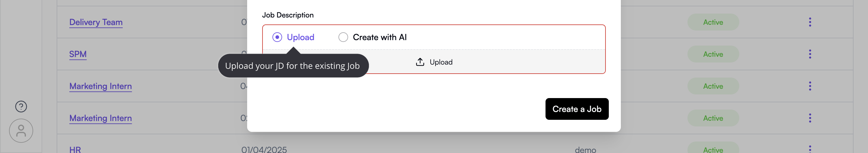This screenshot has height=153, width=868.
Task: Open the help question mark icon
Action: pyautogui.click(x=21, y=107)
